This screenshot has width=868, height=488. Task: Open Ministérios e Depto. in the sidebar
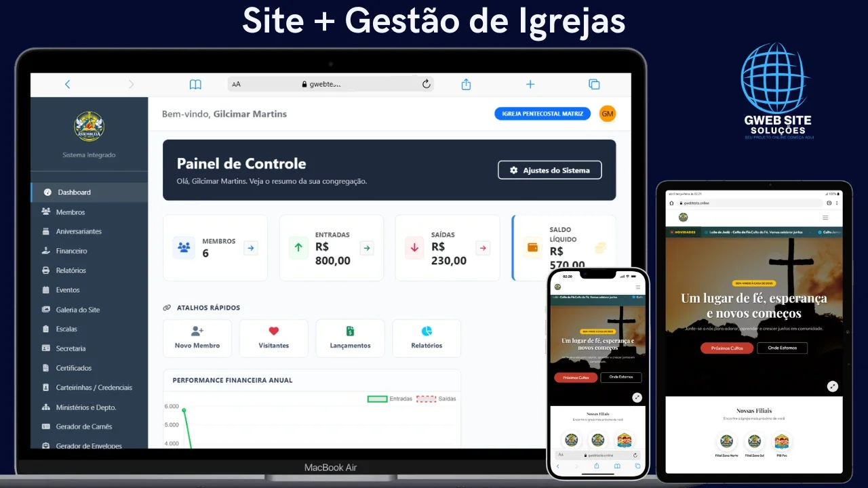pos(90,407)
